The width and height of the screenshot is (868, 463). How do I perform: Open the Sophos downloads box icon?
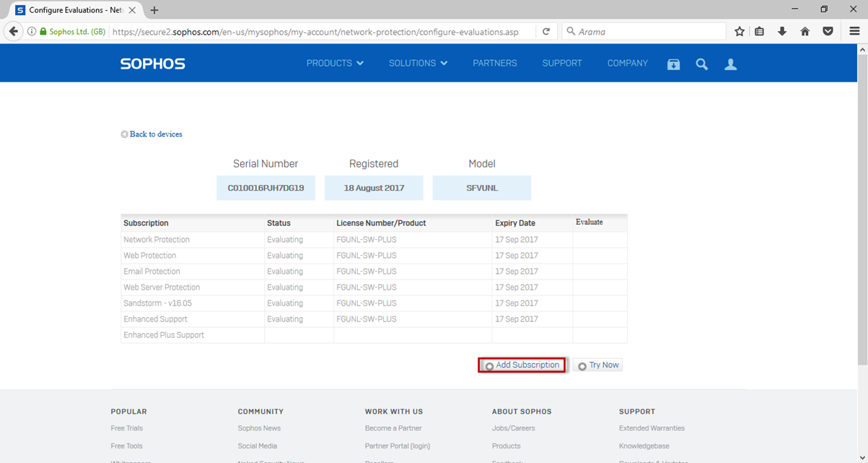click(x=673, y=64)
